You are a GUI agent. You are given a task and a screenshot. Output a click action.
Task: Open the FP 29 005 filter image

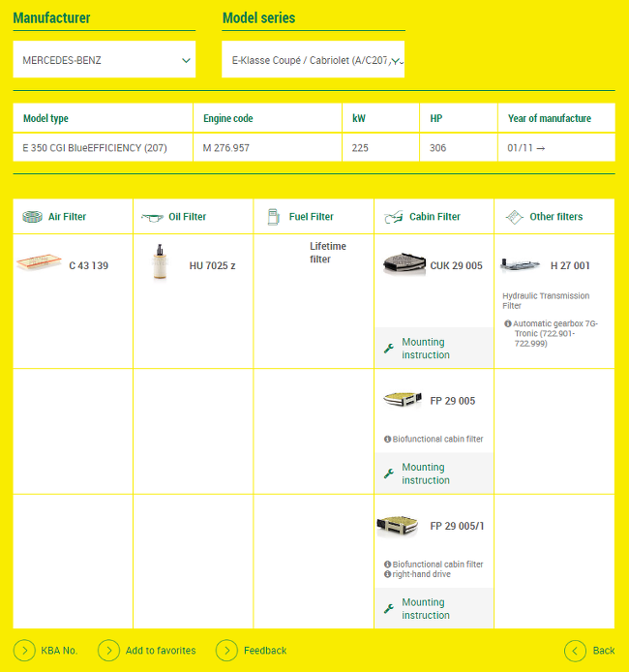[403, 400]
